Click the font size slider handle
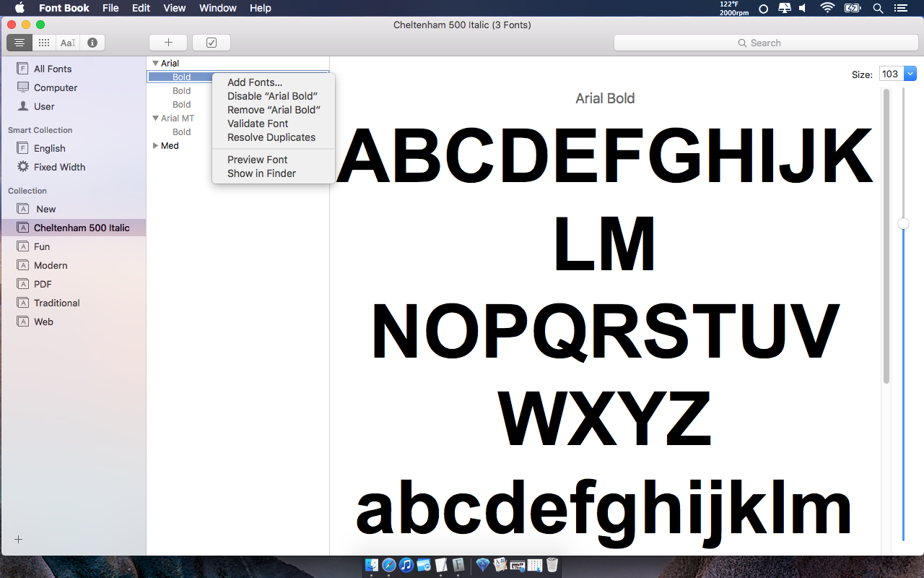The height and width of the screenshot is (578, 924). click(903, 224)
